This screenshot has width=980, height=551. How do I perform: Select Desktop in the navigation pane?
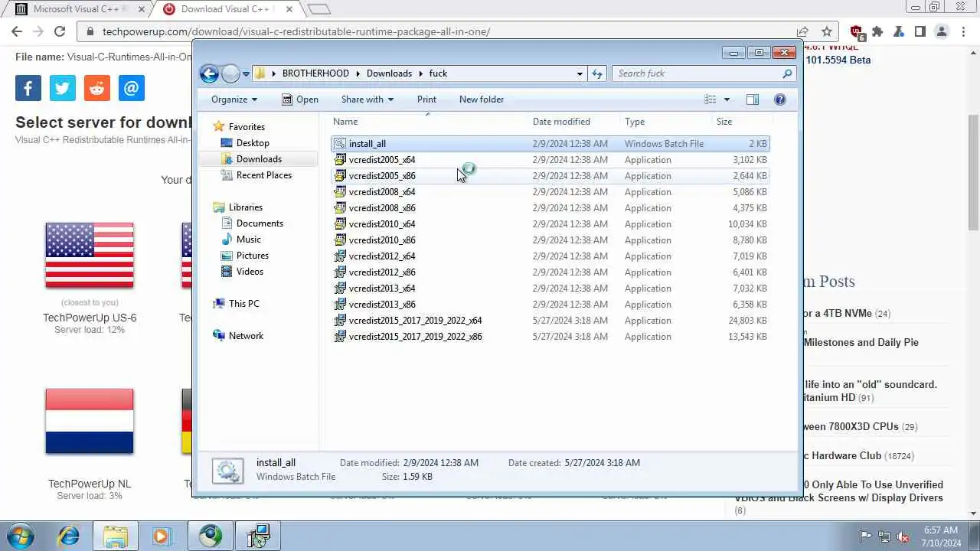253,143
